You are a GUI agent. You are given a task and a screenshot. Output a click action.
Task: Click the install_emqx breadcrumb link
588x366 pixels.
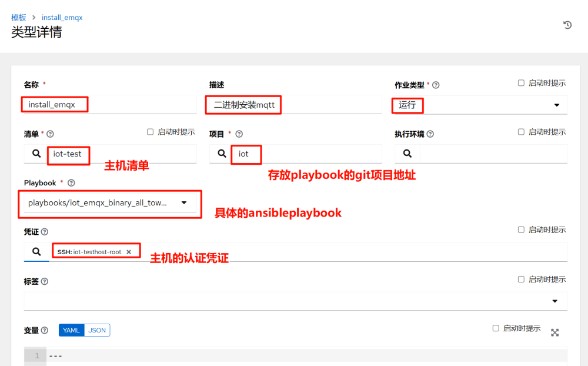[x=62, y=17]
